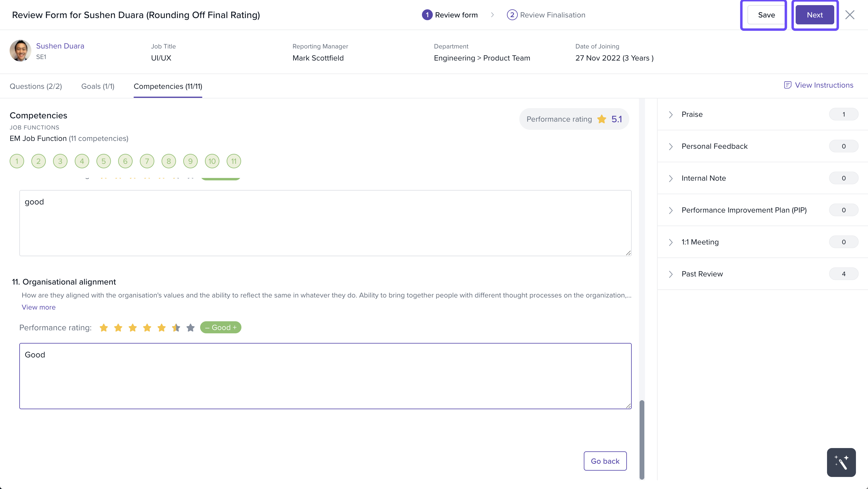Open the View Instructions link
Viewport: 868px width, 489px height.
point(824,85)
